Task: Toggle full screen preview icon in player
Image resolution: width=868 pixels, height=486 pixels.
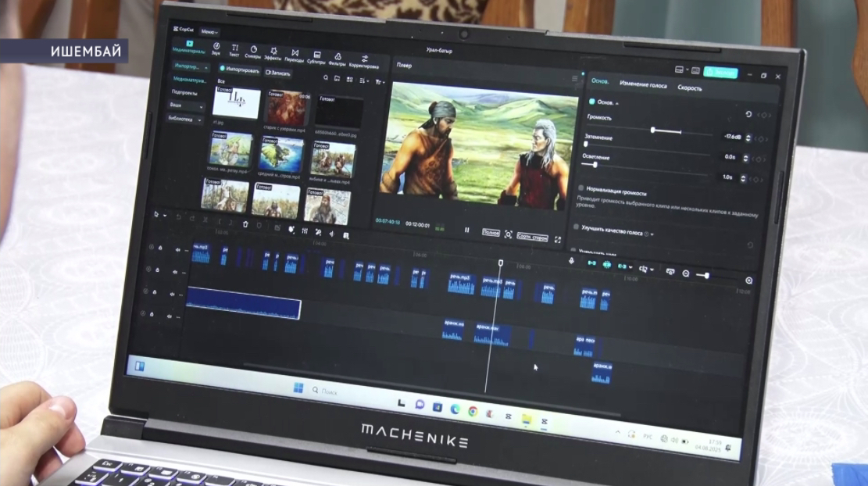Action: [x=558, y=240]
